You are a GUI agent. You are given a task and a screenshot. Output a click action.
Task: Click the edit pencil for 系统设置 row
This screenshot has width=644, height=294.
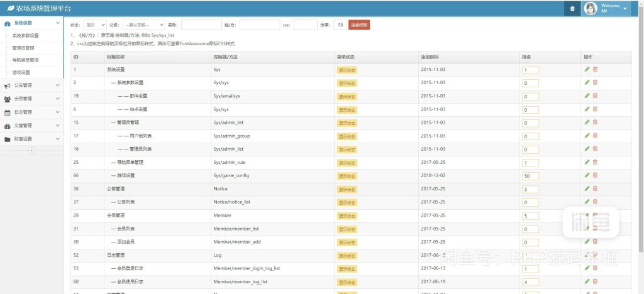587,69
